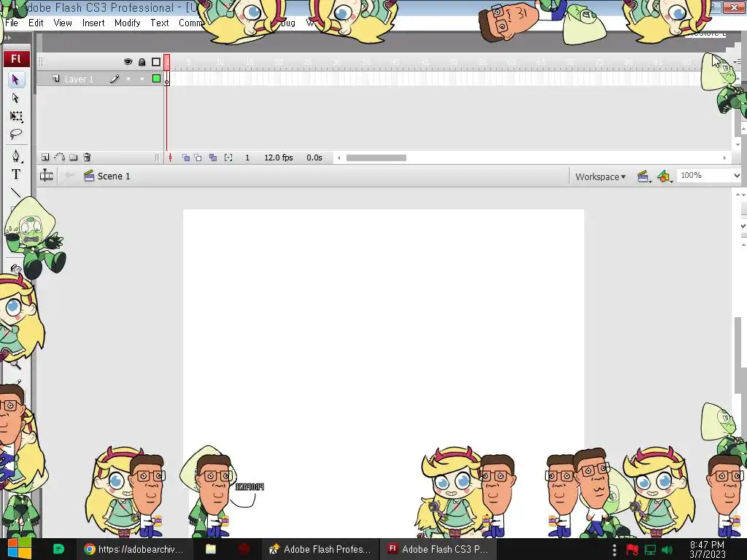Screen dimensions: 747x560
Task: Click the red flag tray icon
Action: click(x=632, y=550)
